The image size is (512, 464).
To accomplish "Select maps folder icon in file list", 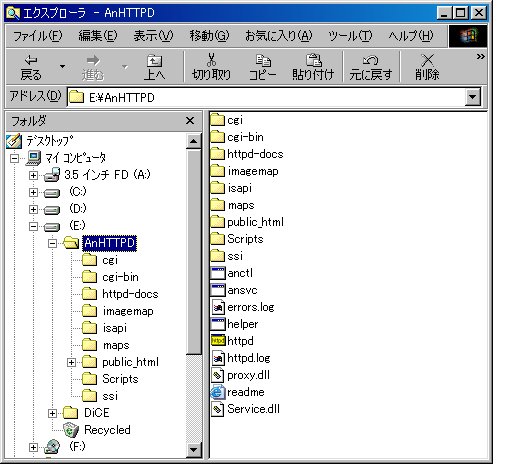I will [218, 204].
